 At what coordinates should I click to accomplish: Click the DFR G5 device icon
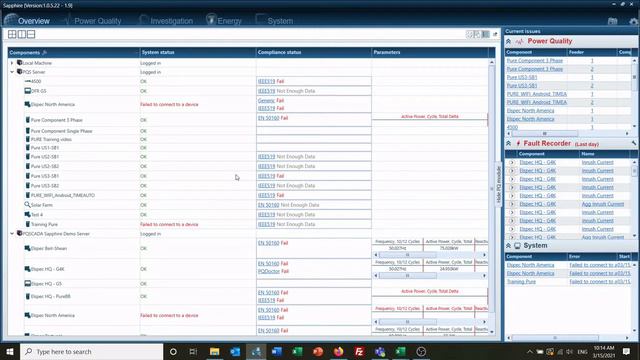tap(27, 91)
